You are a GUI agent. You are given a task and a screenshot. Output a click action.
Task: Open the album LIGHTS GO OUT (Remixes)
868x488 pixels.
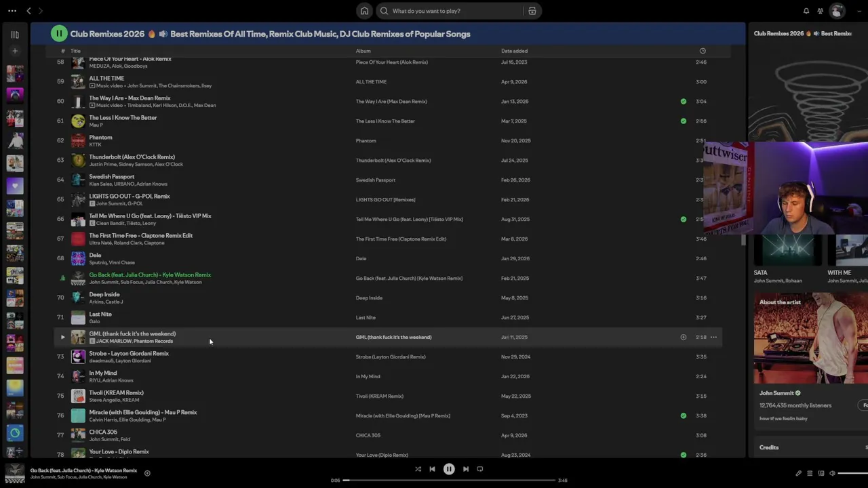coord(385,200)
